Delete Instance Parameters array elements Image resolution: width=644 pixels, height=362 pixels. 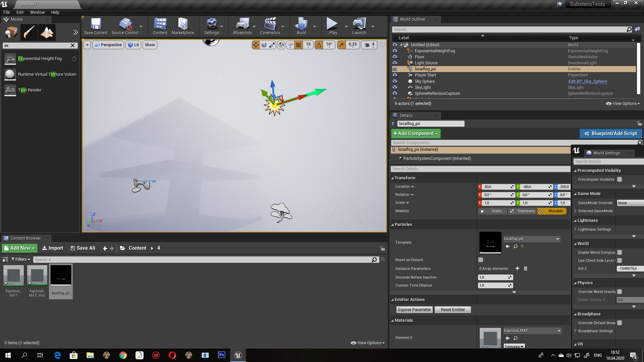point(526,268)
